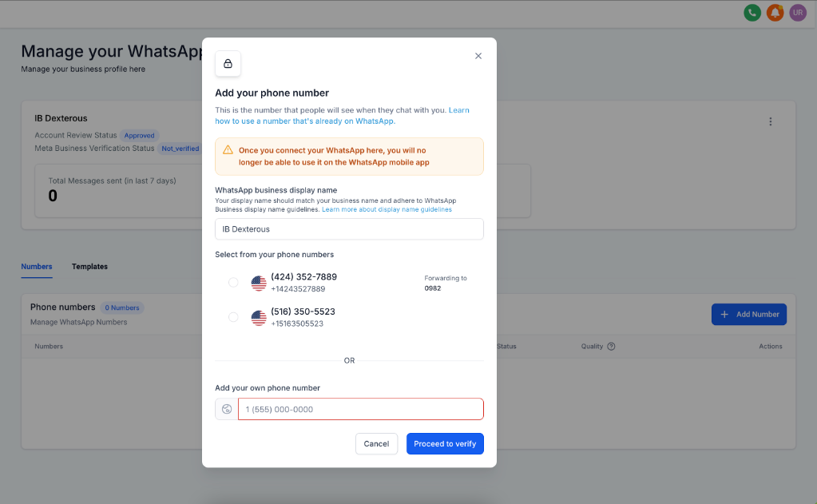Switch to the Numbers tab
Screen dimensions: 817x504
(x=37, y=267)
